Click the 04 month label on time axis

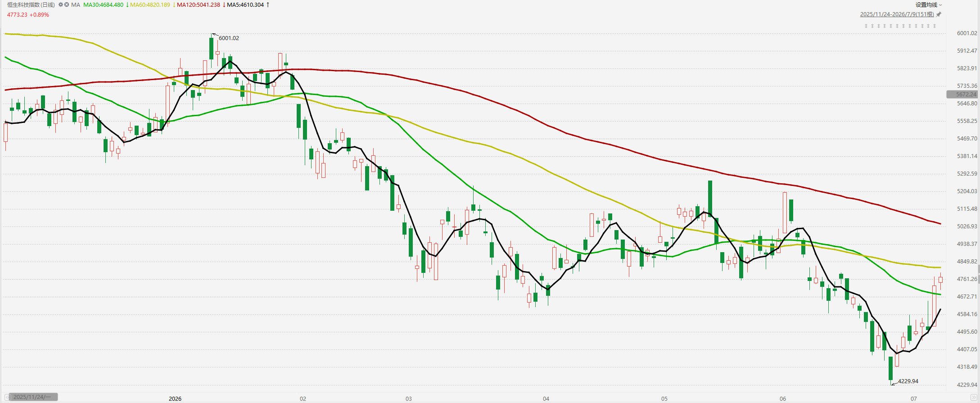click(546, 399)
